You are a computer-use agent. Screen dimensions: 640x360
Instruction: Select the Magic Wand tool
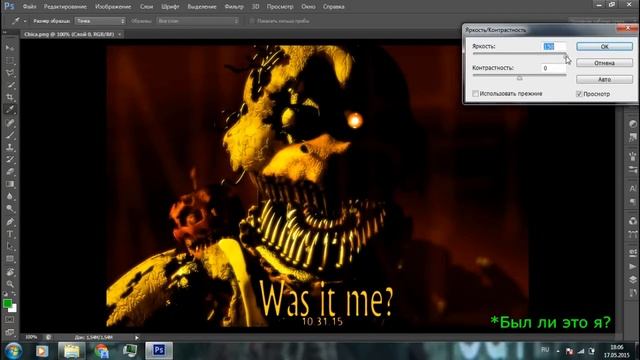click(x=10, y=85)
